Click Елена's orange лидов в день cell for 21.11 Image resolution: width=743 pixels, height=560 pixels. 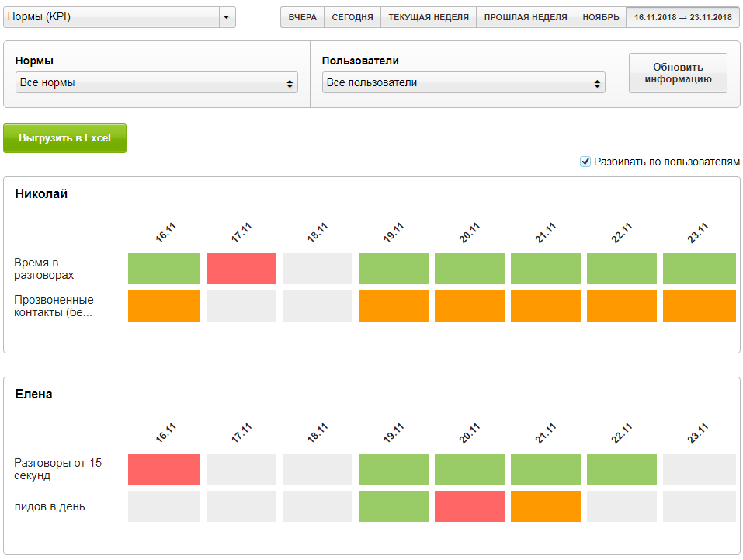(x=546, y=506)
